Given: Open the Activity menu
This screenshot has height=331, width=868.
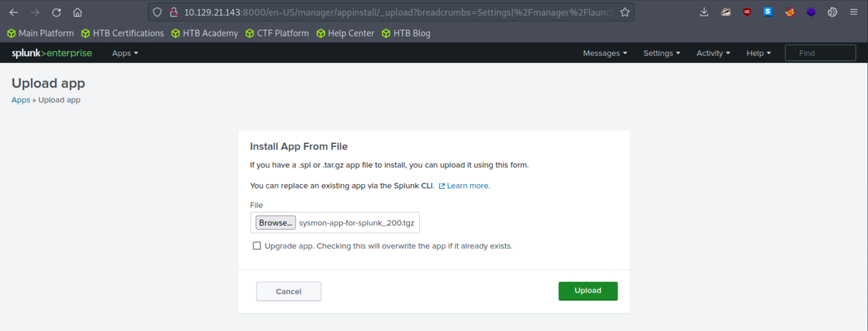Looking at the screenshot, I should [x=713, y=53].
